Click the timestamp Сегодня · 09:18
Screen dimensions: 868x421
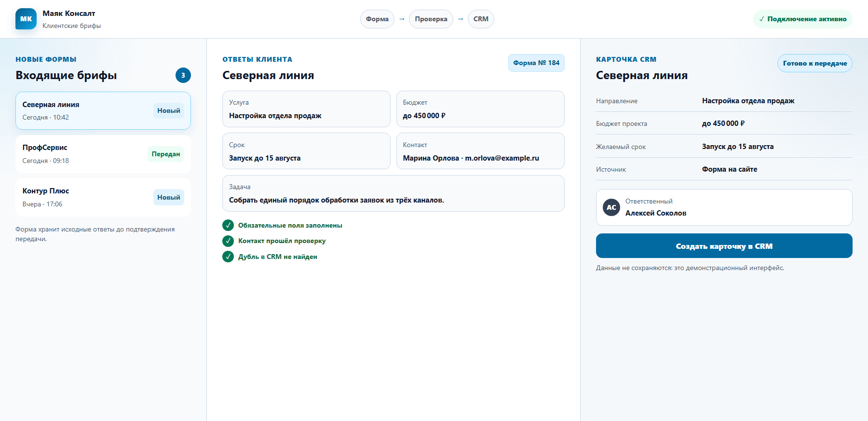point(46,161)
